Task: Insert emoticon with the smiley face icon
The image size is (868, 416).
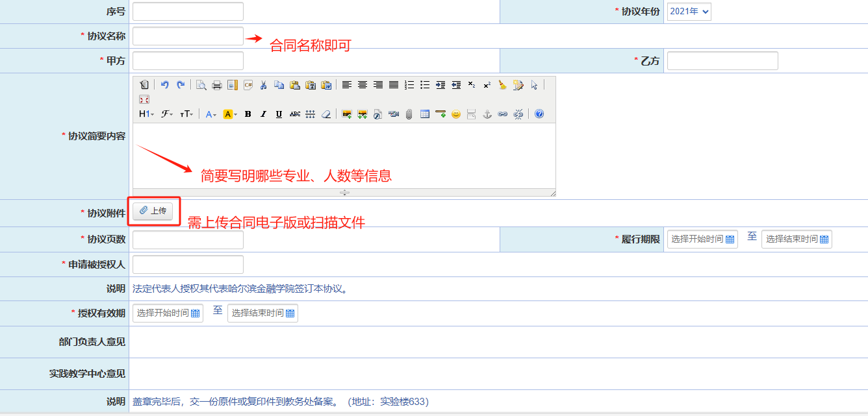Action: click(x=456, y=114)
